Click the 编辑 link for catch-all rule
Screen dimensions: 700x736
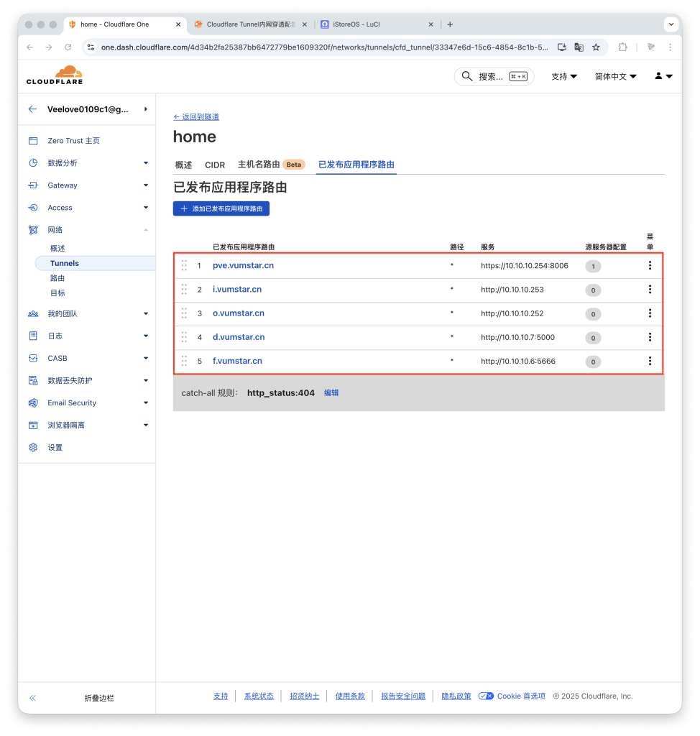tap(331, 393)
